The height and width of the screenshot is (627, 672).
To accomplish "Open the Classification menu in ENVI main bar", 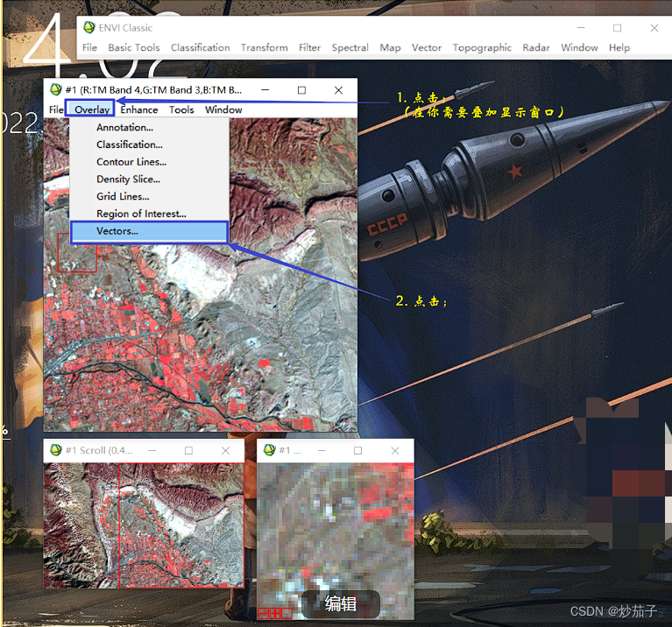I will click(x=200, y=47).
